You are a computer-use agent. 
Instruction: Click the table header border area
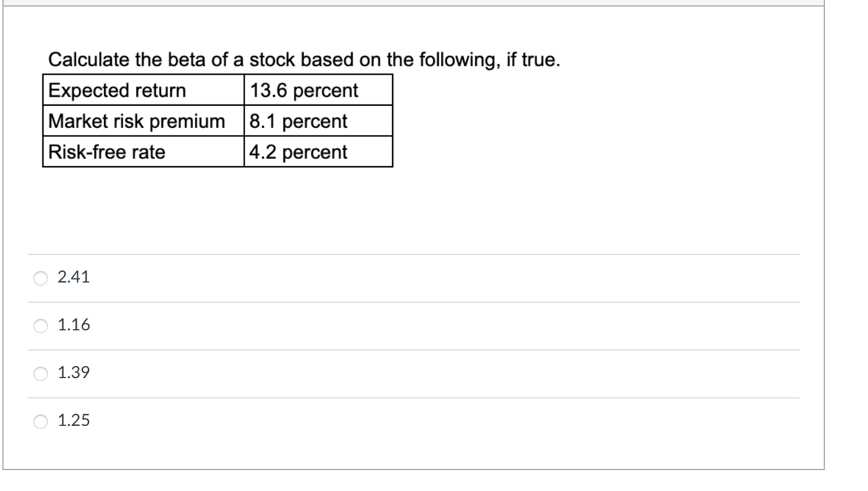(218, 75)
